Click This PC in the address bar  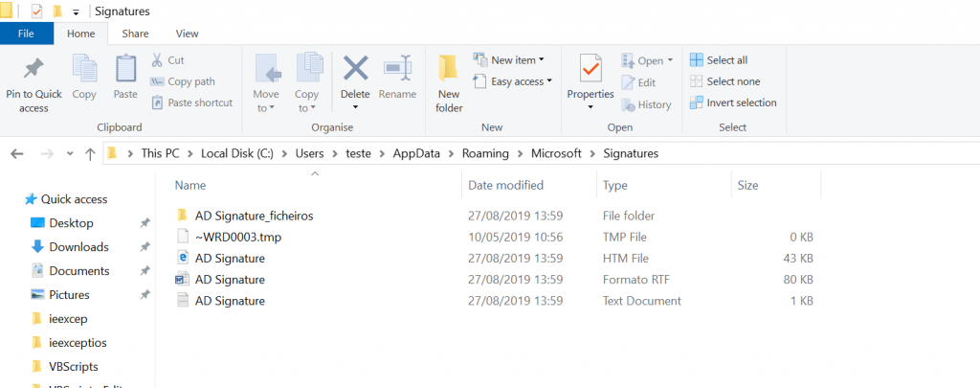click(160, 153)
